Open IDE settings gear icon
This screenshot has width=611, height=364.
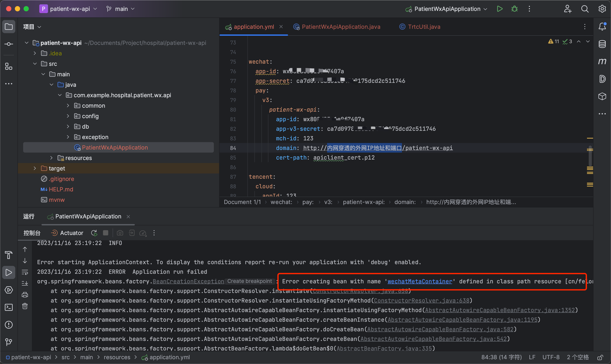point(602,9)
